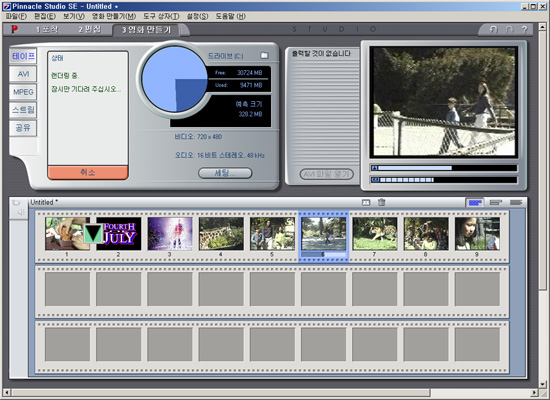Select highlighted clip 6 thumbnail

coord(323,234)
